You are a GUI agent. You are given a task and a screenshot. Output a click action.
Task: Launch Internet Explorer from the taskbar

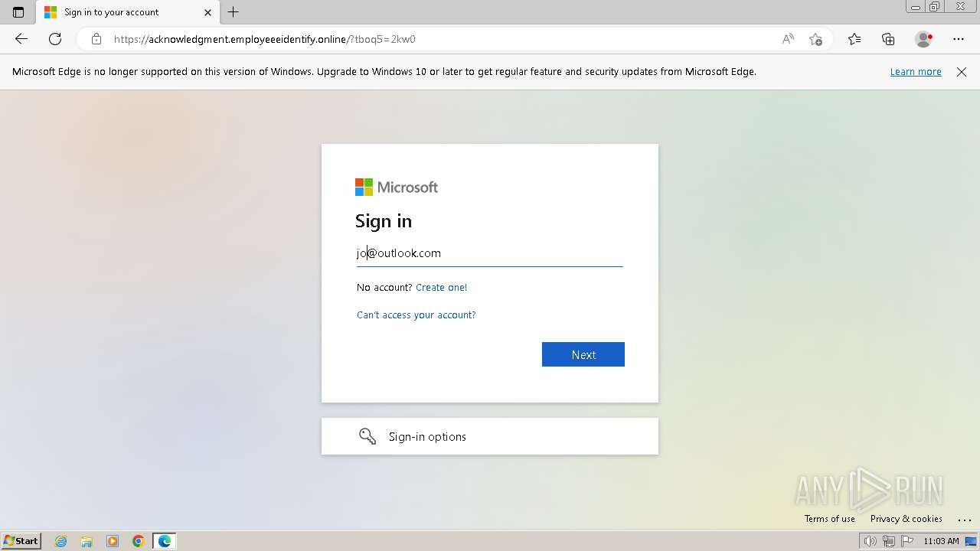61,541
